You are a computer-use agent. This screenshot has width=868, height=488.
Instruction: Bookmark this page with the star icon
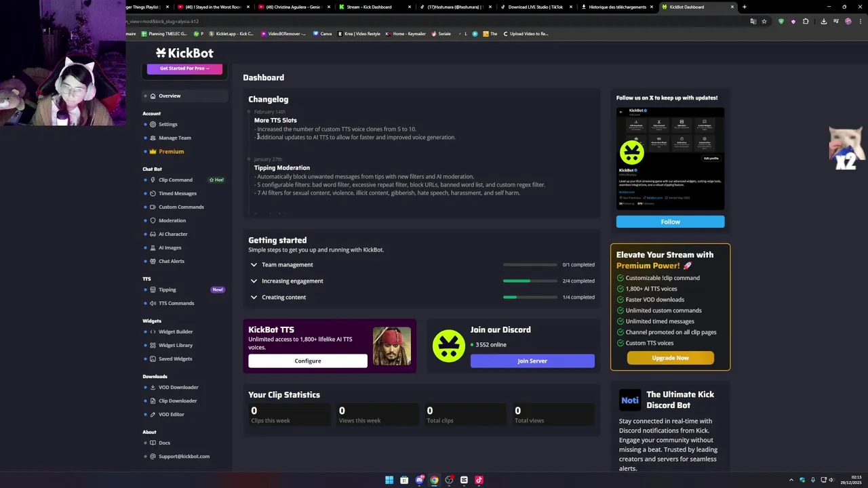pos(764,21)
